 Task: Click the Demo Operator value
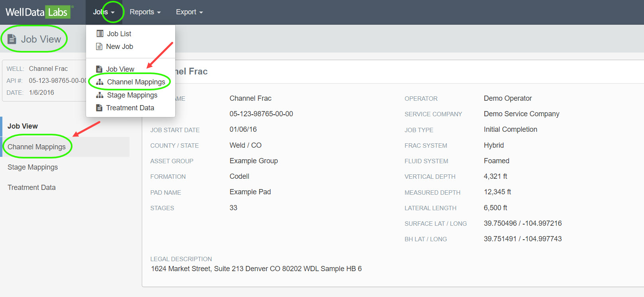pyautogui.click(x=508, y=98)
